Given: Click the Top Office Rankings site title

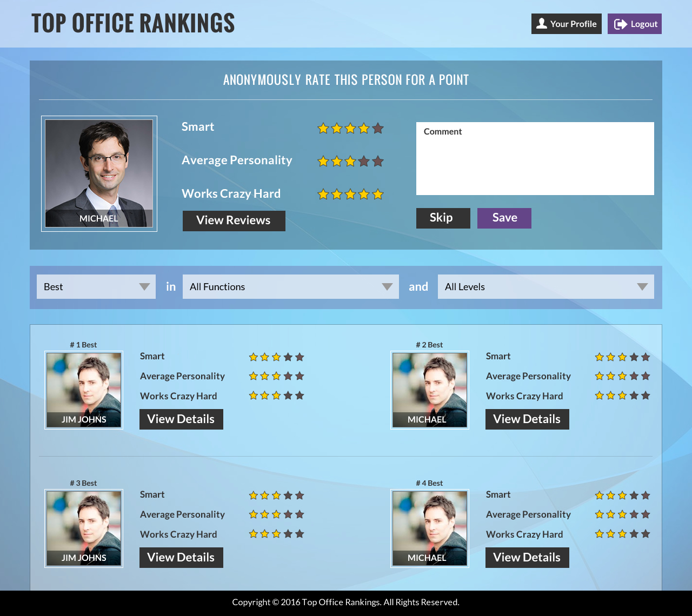Looking at the screenshot, I should 133,23.
